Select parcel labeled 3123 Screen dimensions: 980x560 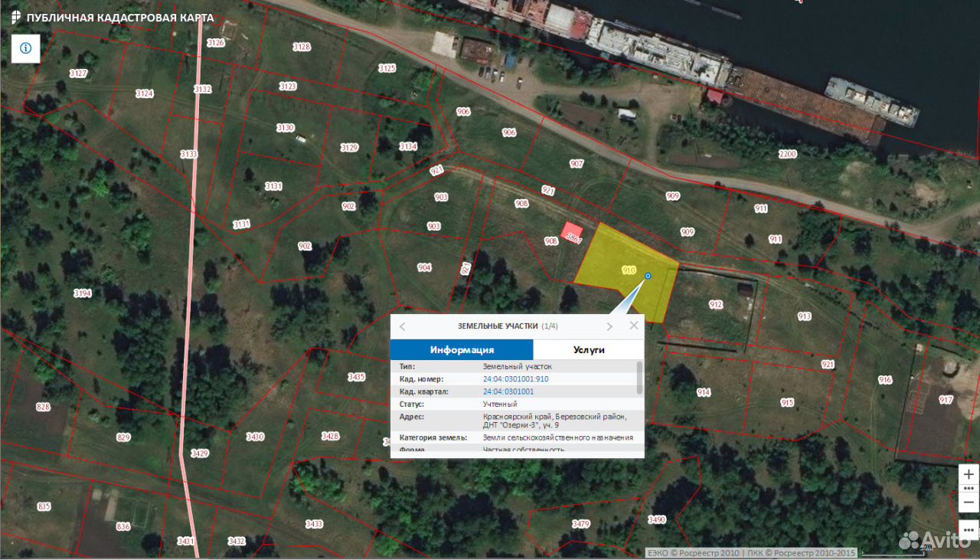click(288, 87)
